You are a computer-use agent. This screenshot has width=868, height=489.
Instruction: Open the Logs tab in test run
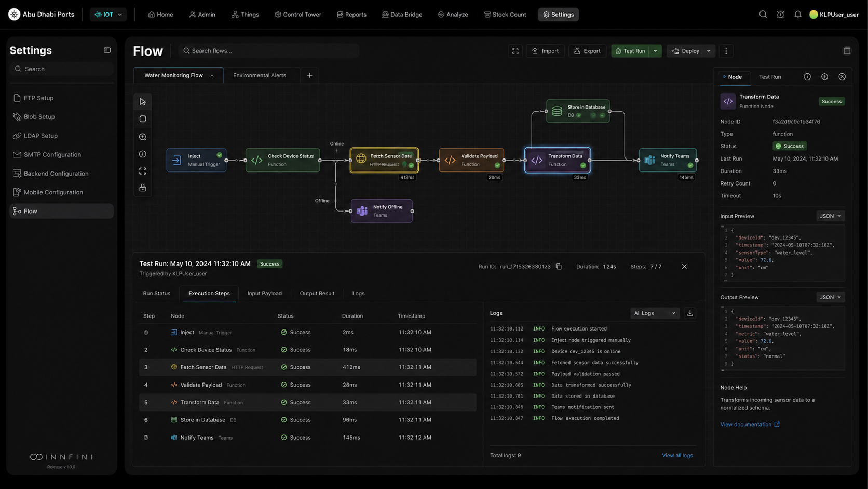[x=359, y=294]
